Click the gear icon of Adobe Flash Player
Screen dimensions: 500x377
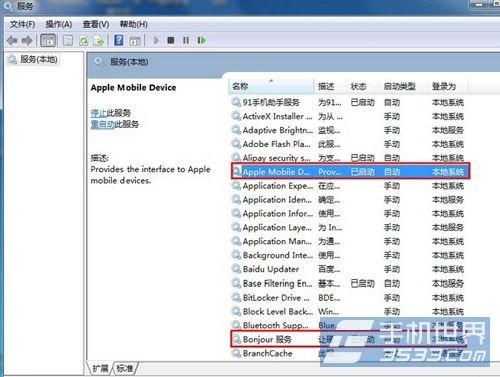(x=236, y=144)
